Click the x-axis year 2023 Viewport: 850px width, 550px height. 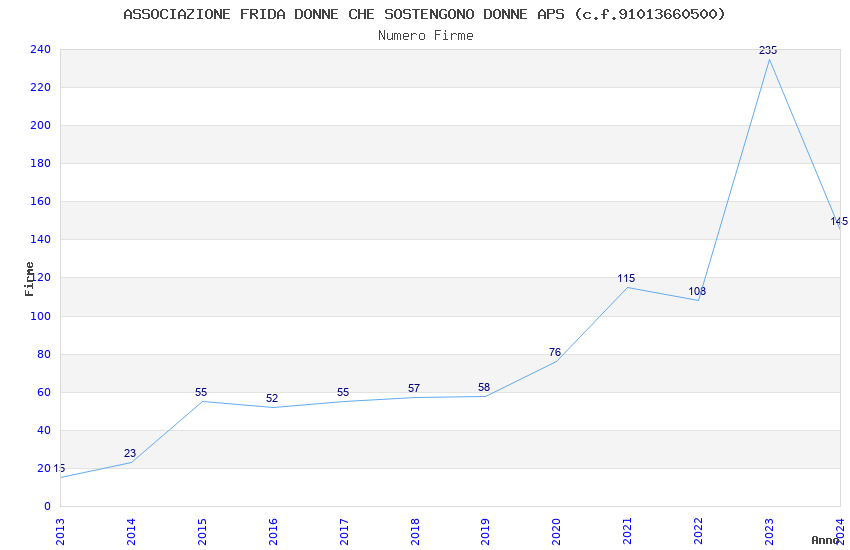(x=770, y=532)
